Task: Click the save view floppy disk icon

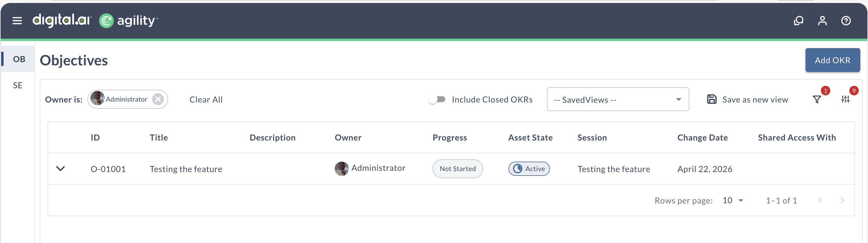Action: pyautogui.click(x=712, y=99)
